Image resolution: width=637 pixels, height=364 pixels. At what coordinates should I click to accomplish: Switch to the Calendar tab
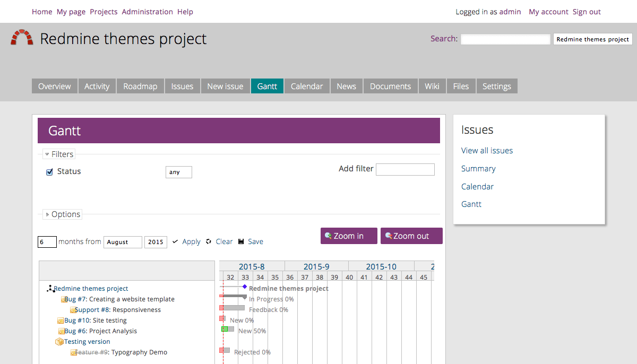[x=307, y=86]
